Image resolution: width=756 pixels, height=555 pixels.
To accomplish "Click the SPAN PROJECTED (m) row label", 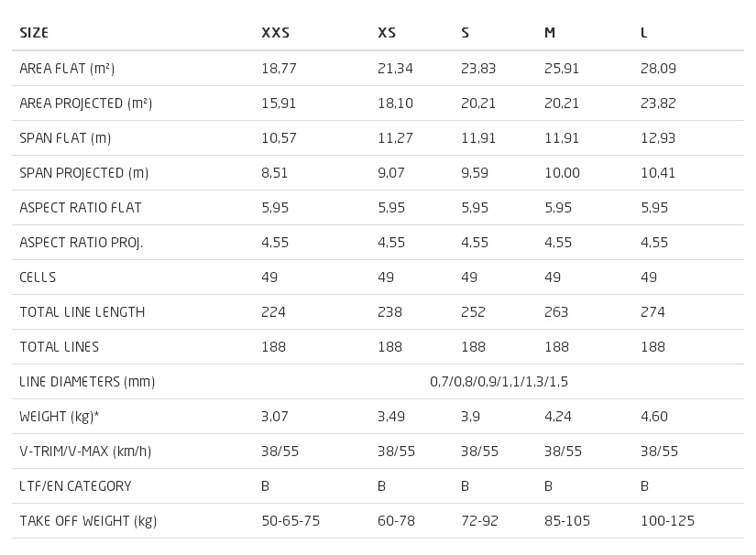I will point(84,173).
